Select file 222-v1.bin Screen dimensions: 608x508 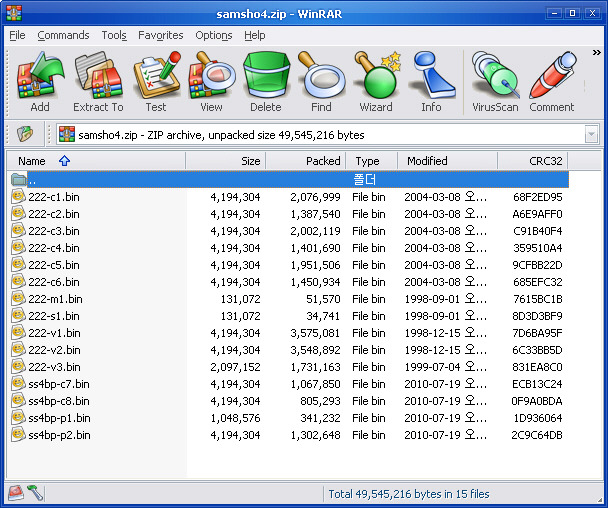[x=289, y=333]
